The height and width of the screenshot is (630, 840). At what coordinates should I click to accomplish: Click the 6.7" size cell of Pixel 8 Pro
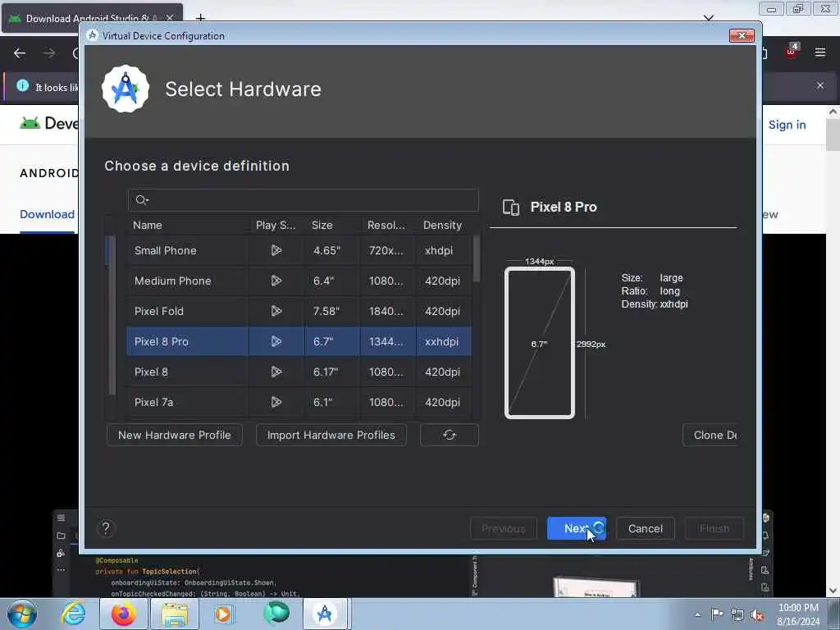click(x=333, y=341)
